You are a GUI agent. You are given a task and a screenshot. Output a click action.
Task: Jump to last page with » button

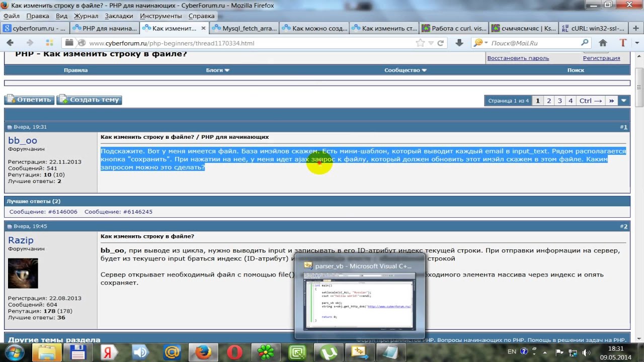pyautogui.click(x=611, y=101)
